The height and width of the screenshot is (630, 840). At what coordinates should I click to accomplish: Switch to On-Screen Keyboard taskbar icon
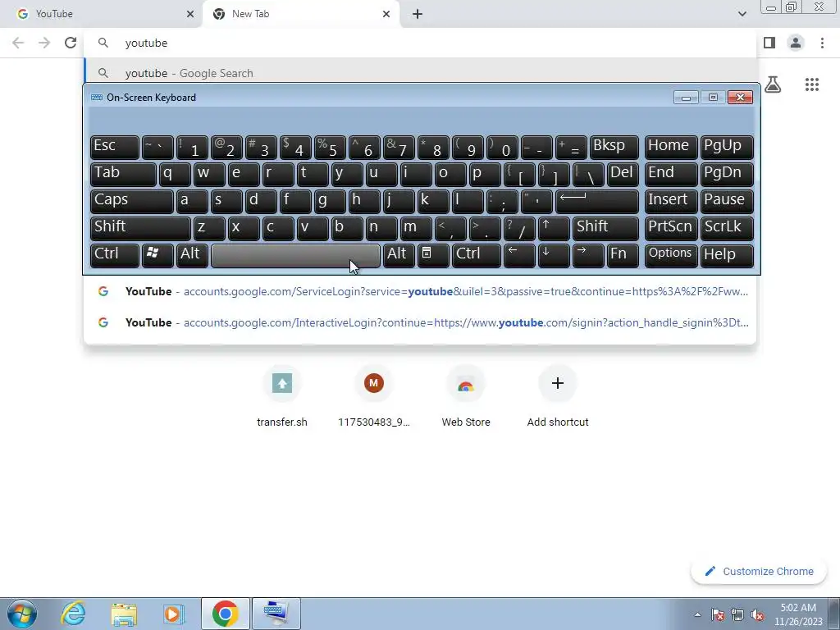[276, 614]
